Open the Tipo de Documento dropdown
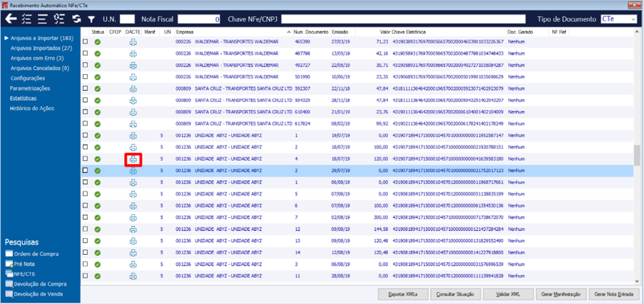Viewport: 644px width, 304px height. point(633,19)
